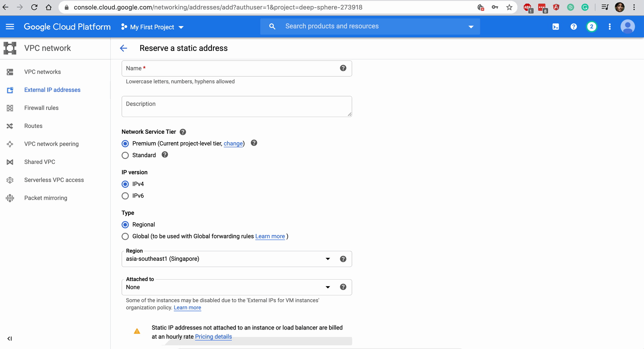Click the VPC network logo icon

10,48
